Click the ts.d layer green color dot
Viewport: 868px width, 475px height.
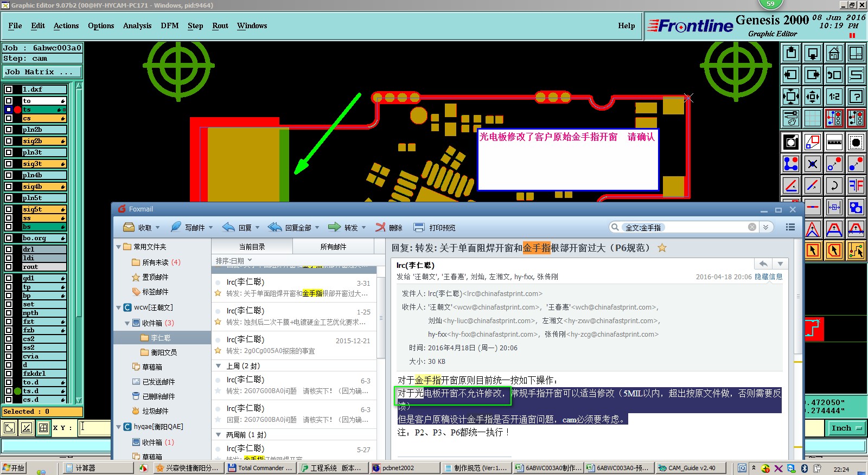(x=18, y=391)
